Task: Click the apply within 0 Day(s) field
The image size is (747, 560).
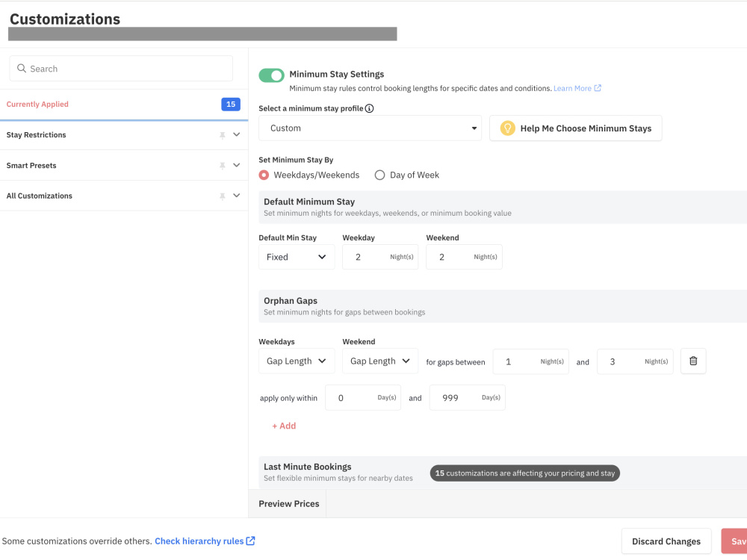Action: tap(363, 398)
